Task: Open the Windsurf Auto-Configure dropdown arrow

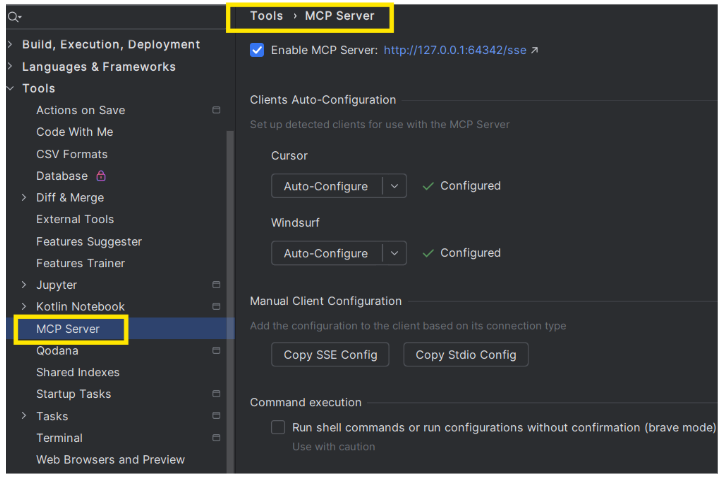Action: pyautogui.click(x=394, y=253)
